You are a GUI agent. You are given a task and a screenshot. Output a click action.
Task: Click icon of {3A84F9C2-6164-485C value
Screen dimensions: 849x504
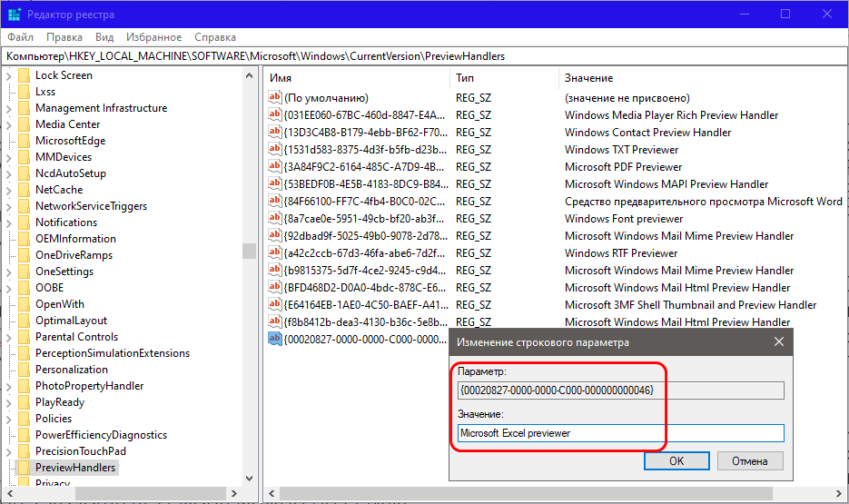(x=275, y=167)
